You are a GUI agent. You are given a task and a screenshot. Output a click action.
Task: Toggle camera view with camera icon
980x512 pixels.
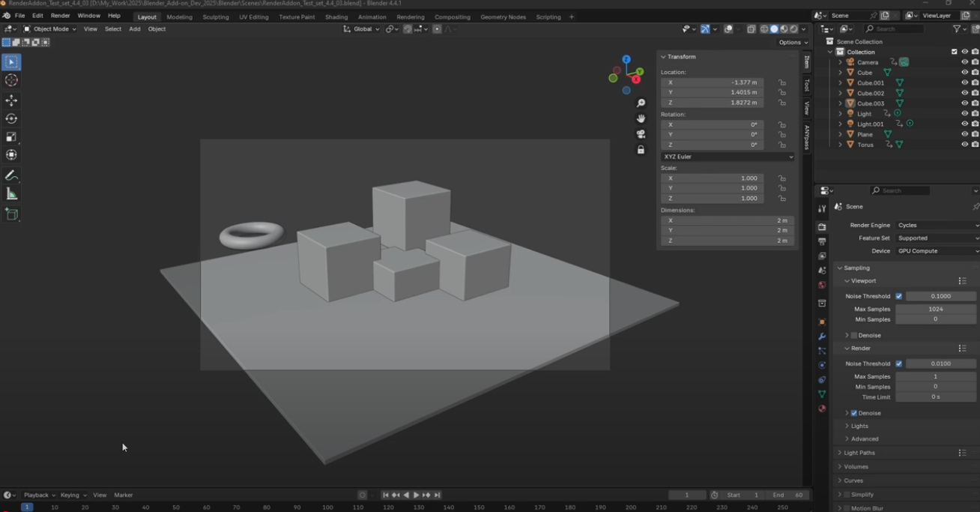click(641, 134)
